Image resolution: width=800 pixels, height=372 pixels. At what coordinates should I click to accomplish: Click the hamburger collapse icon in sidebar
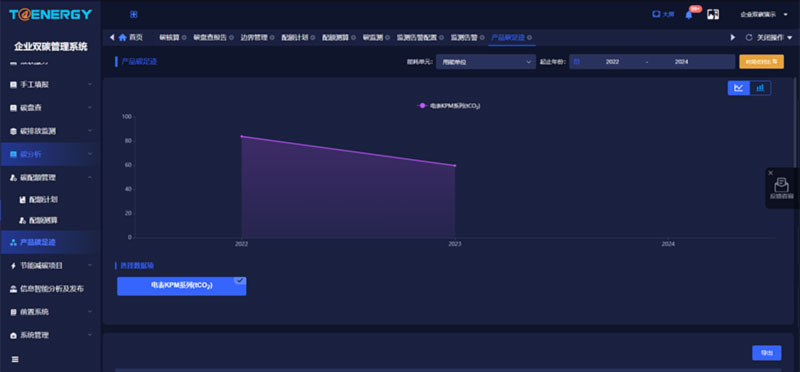pos(15,359)
